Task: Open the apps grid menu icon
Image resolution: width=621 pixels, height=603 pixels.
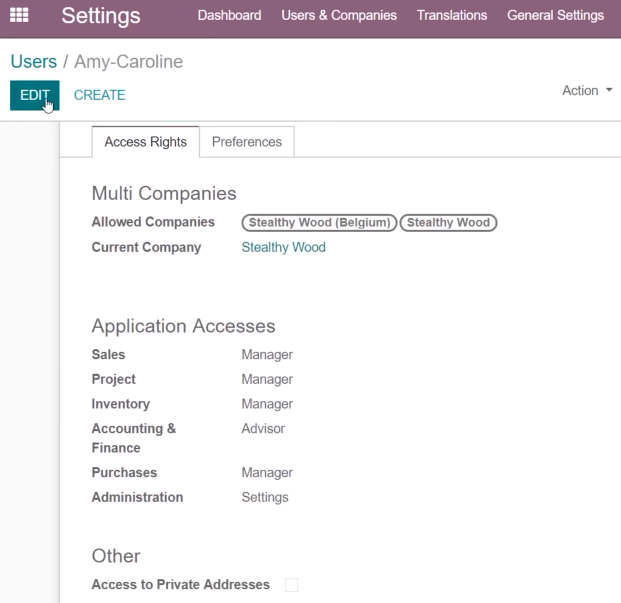Action: [19, 15]
